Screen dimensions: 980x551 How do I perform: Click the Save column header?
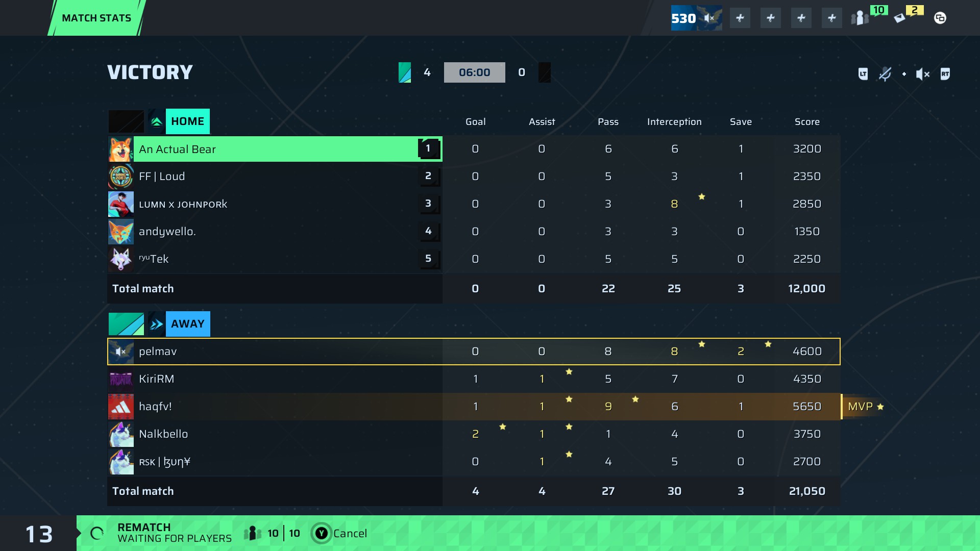(741, 122)
